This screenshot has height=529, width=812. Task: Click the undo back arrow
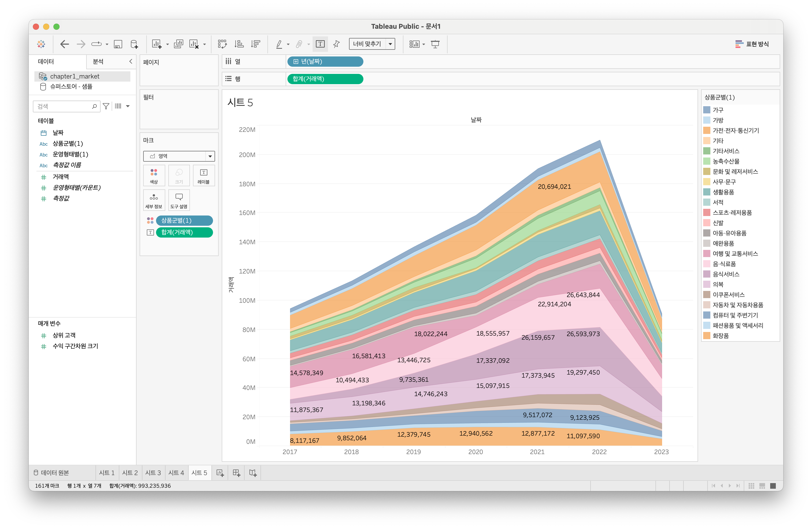(64, 44)
